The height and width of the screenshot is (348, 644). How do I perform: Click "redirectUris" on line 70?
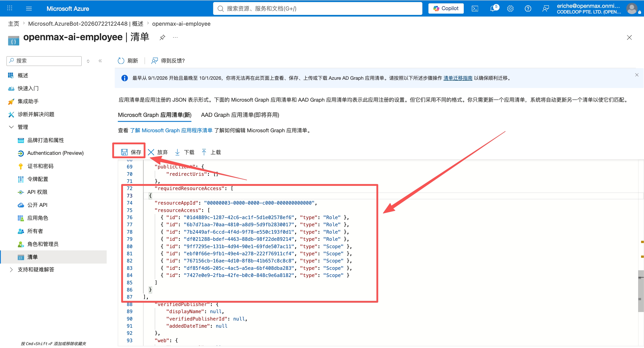click(186, 174)
